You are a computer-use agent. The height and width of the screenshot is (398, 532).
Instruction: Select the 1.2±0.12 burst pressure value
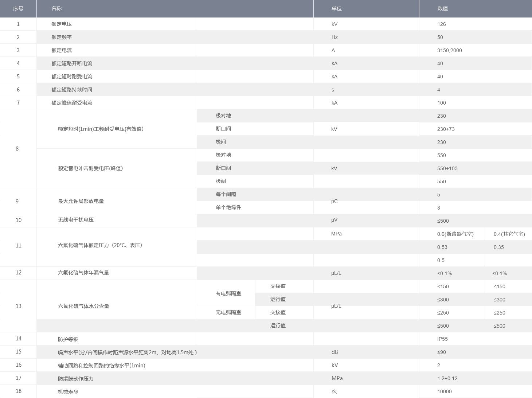point(447,378)
